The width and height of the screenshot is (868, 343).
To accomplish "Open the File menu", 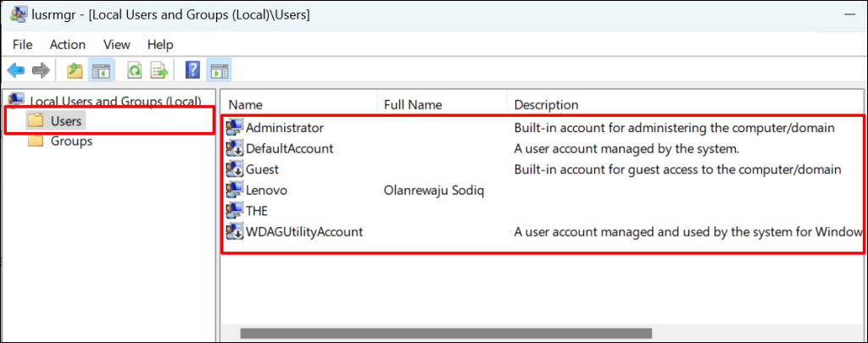I will tap(23, 44).
